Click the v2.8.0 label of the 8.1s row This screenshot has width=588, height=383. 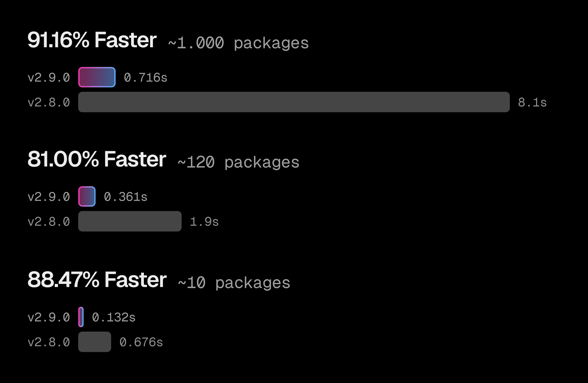(x=49, y=102)
